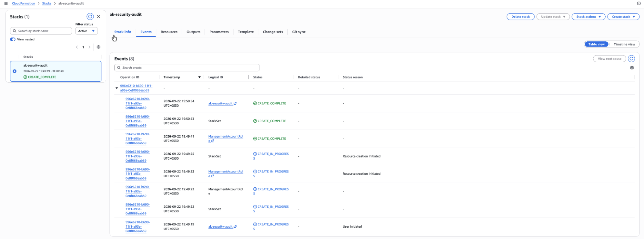Switch to Timeline view

tap(624, 44)
